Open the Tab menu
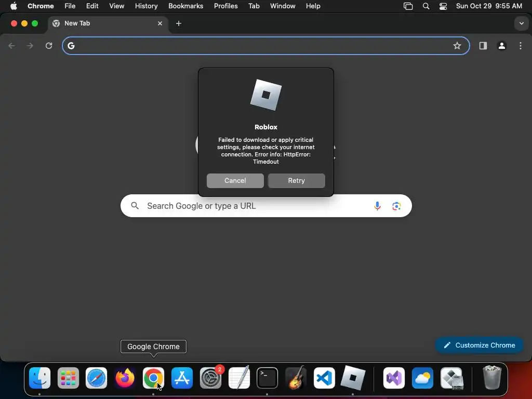The image size is (532, 399). point(254,6)
